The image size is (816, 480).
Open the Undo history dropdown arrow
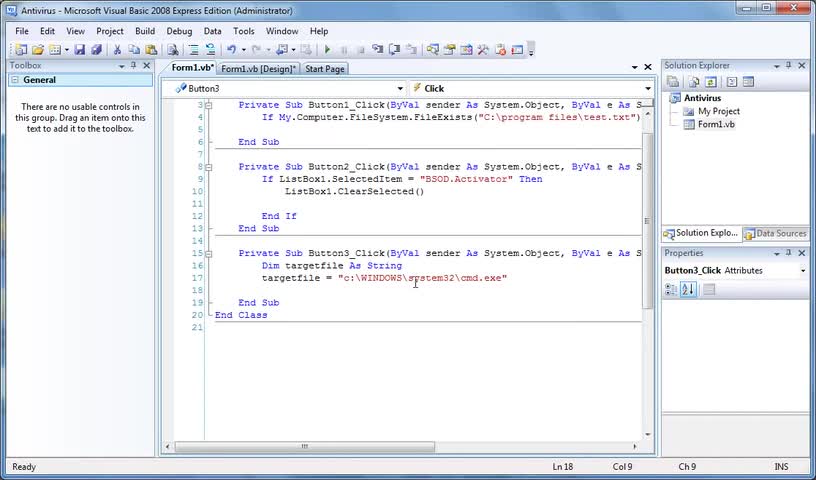[243, 49]
